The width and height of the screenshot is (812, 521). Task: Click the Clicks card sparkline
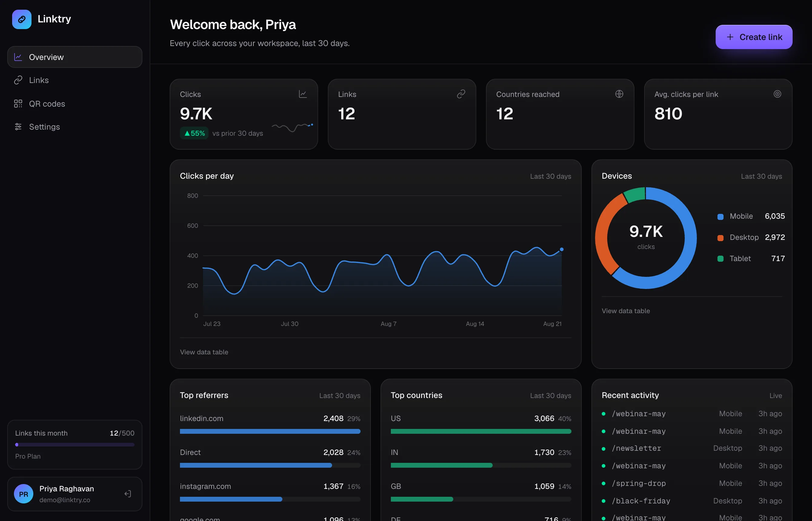point(292,127)
